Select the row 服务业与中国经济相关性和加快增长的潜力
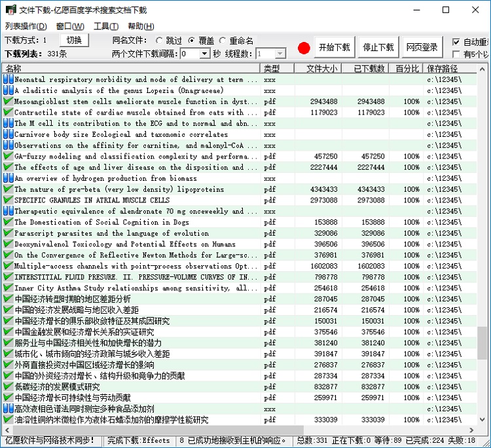The image size is (491, 448). [240, 343]
